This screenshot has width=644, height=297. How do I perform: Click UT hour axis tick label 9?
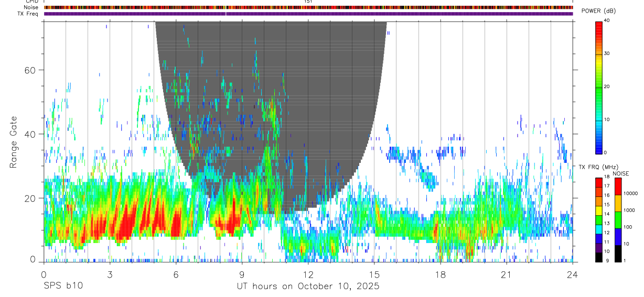click(x=242, y=273)
